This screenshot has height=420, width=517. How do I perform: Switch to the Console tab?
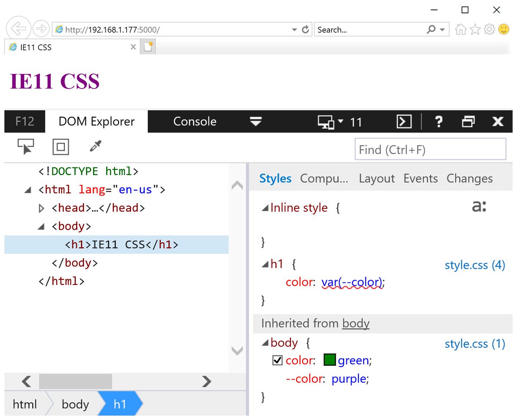195,122
